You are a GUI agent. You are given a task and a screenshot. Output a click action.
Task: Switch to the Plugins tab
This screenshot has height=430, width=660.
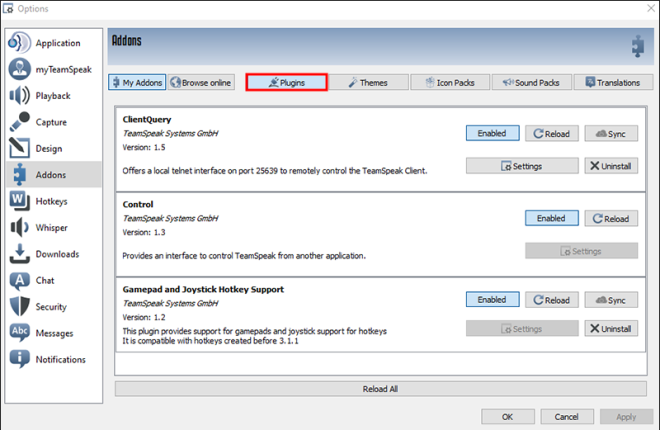286,82
